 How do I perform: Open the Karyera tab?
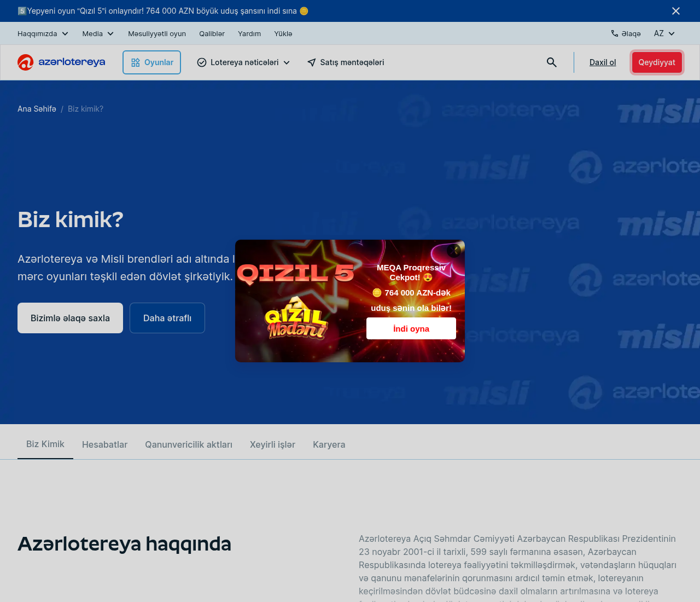[329, 444]
